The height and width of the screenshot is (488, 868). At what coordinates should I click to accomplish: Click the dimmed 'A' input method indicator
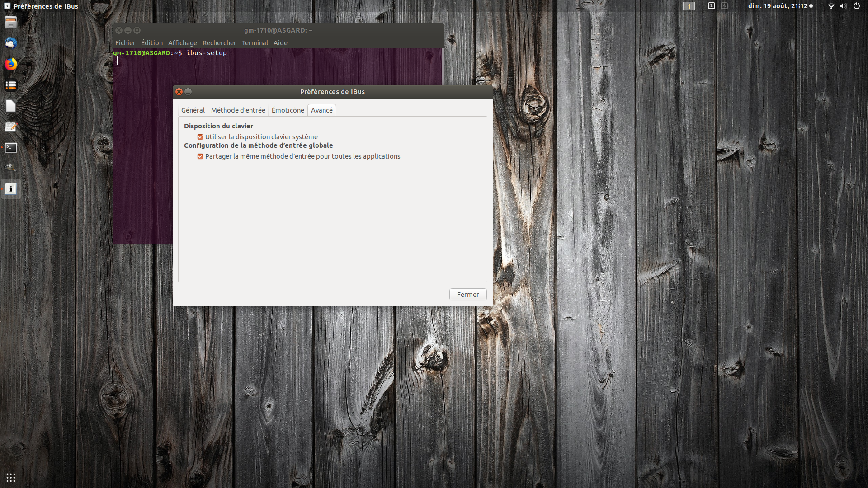[x=724, y=6]
